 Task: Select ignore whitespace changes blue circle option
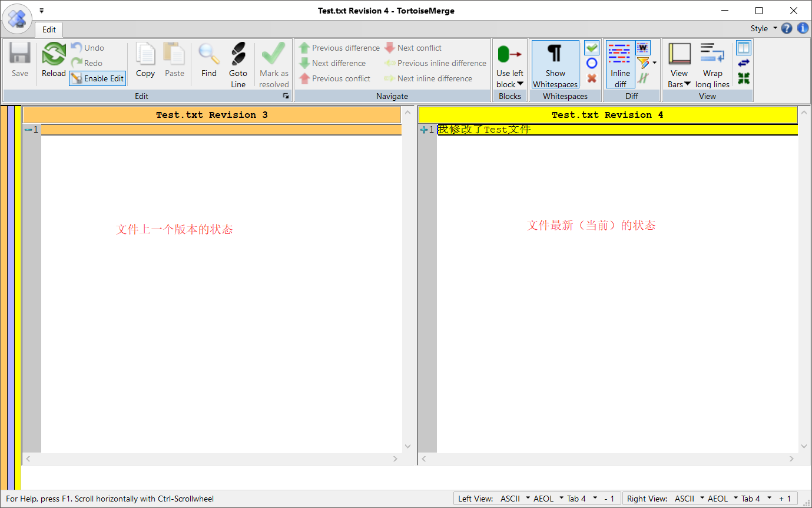point(592,63)
